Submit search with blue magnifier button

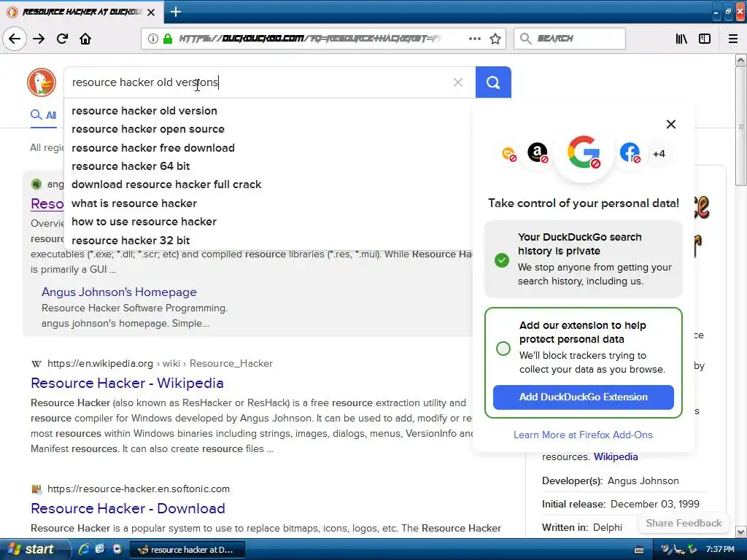click(x=493, y=82)
